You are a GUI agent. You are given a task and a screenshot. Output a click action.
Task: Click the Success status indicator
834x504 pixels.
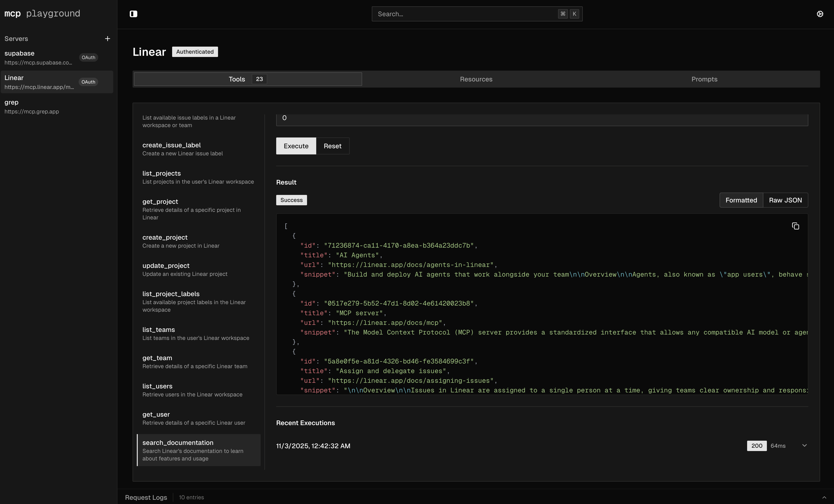click(x=291, y=200)
